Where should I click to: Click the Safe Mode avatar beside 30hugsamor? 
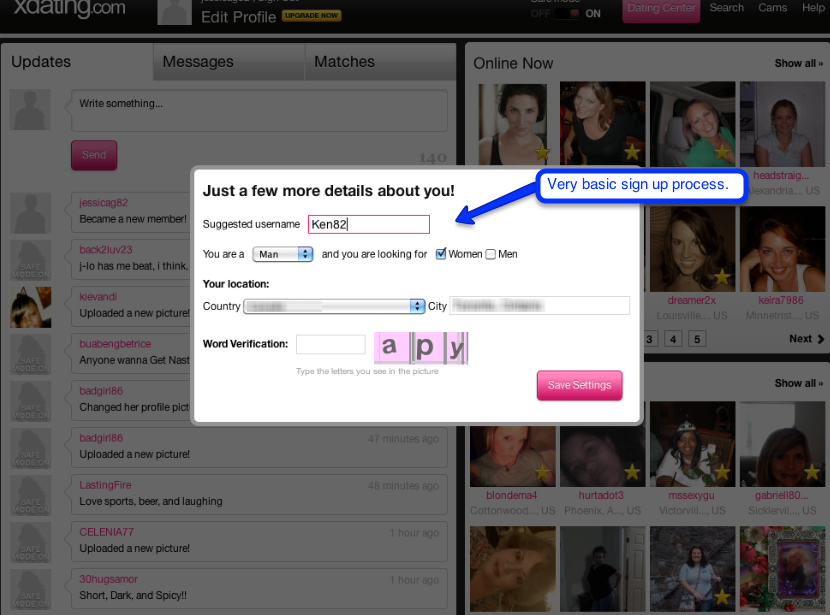[31, 589]
